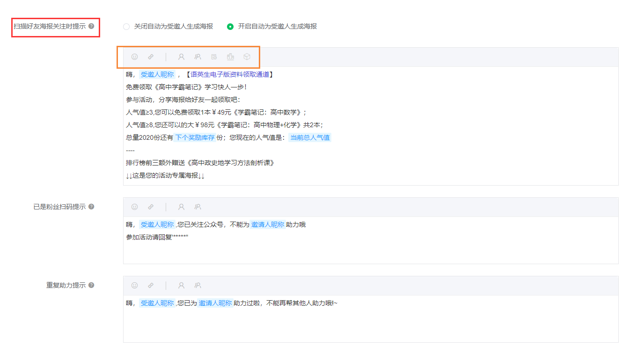This screenshot has height=353, width=644.
Task: Click 邀请人昵称 tag in 重复助力提示
Action: [x=215, y=303]
